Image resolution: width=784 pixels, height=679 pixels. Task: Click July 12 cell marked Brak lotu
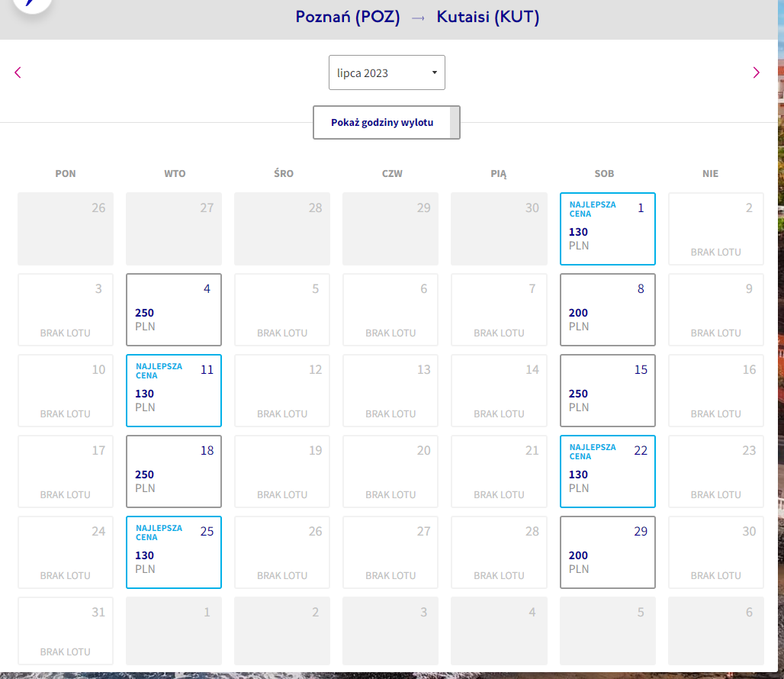pos(282,391)
